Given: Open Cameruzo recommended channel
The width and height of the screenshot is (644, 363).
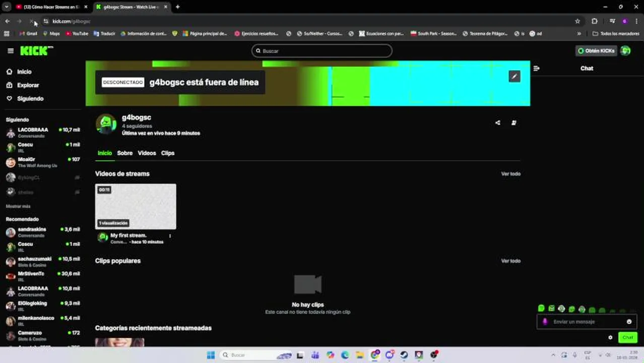Looking at the screenshot, I should point(43,335).
